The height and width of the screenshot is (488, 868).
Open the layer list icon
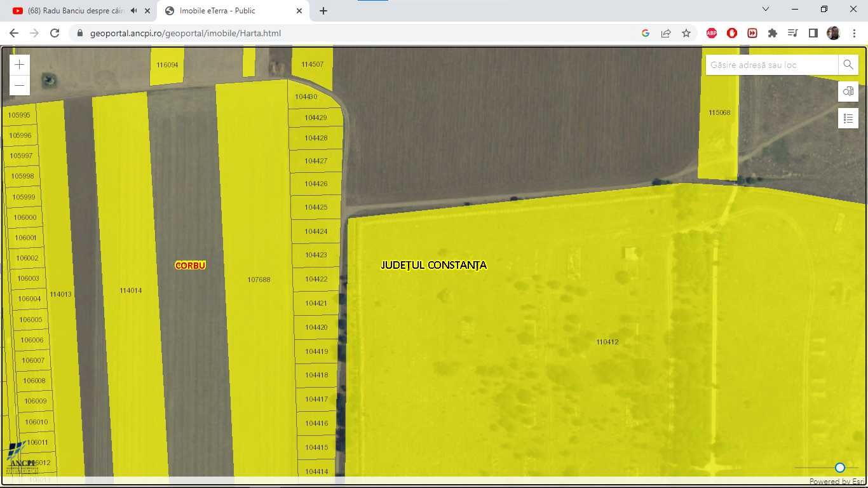[848, 118]
